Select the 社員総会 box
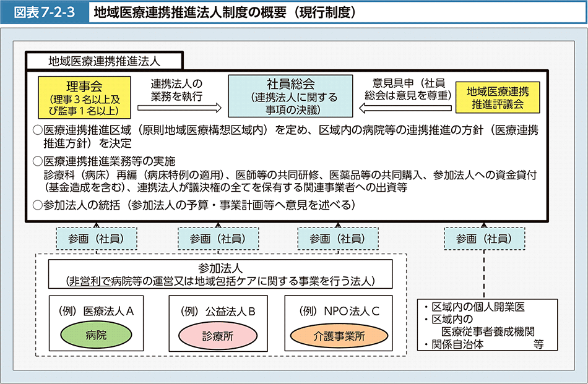The width and height of the screenshot is (588, 384). pyautogui.click(x=290, y=96)
